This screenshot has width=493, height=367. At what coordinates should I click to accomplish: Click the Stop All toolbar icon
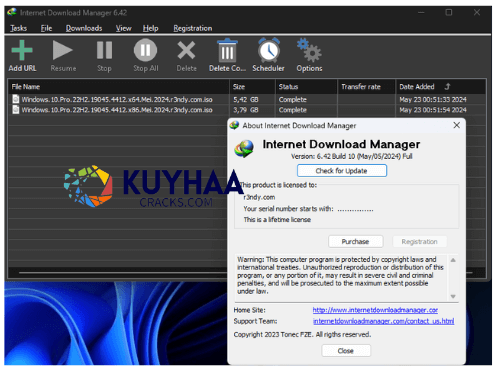[145, 50]
